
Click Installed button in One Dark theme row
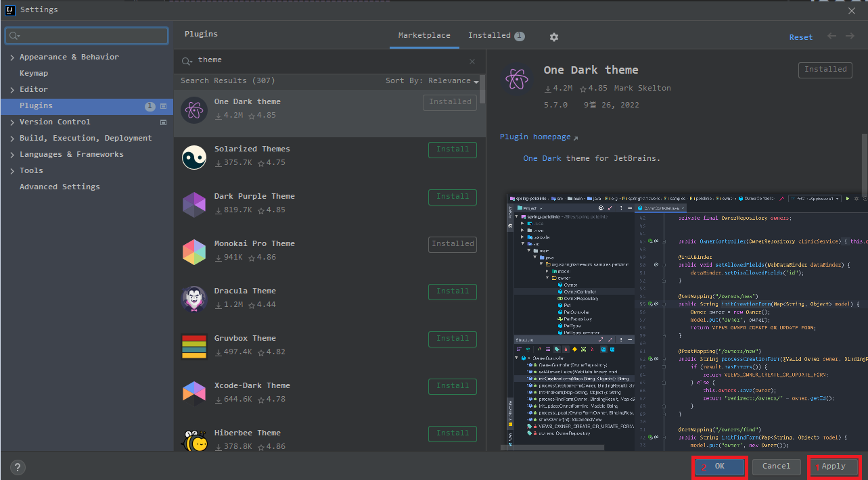tap(450, 102)
